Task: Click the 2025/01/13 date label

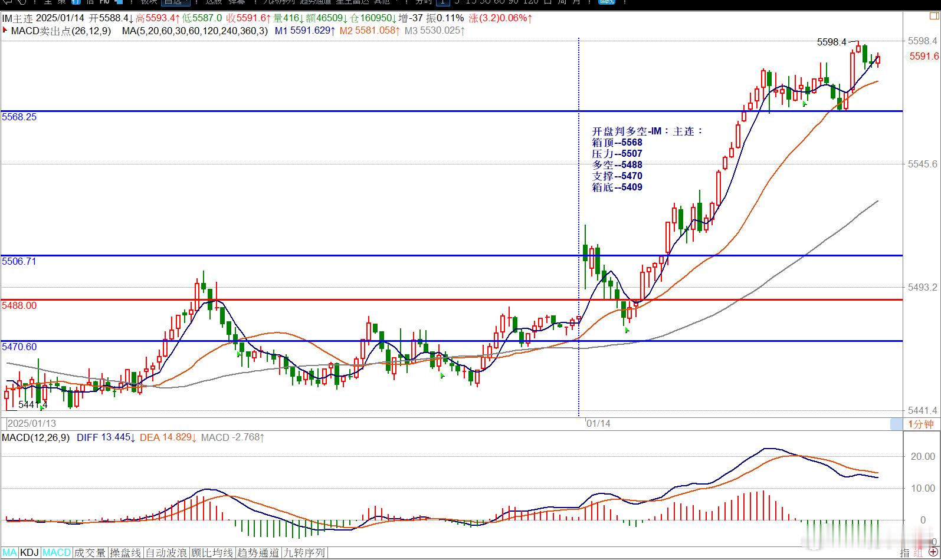Action: [x=31, y=423]
